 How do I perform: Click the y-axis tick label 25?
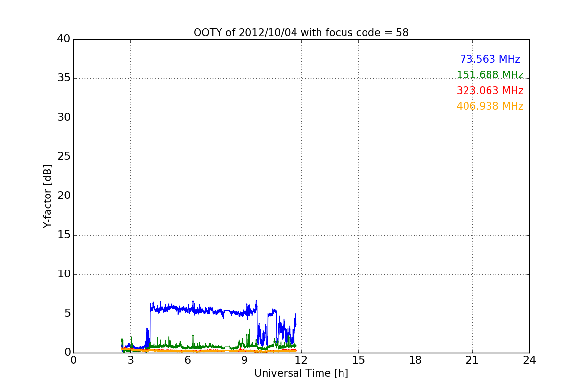(64, 157)
